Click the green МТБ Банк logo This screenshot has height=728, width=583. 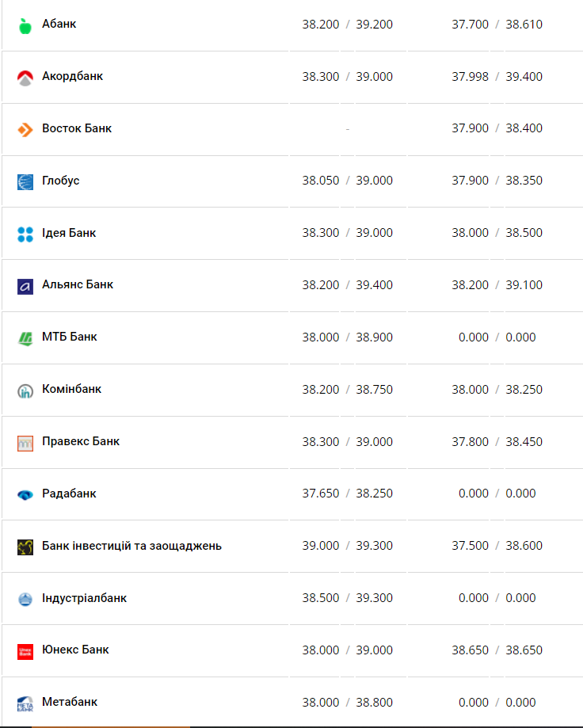25,338
